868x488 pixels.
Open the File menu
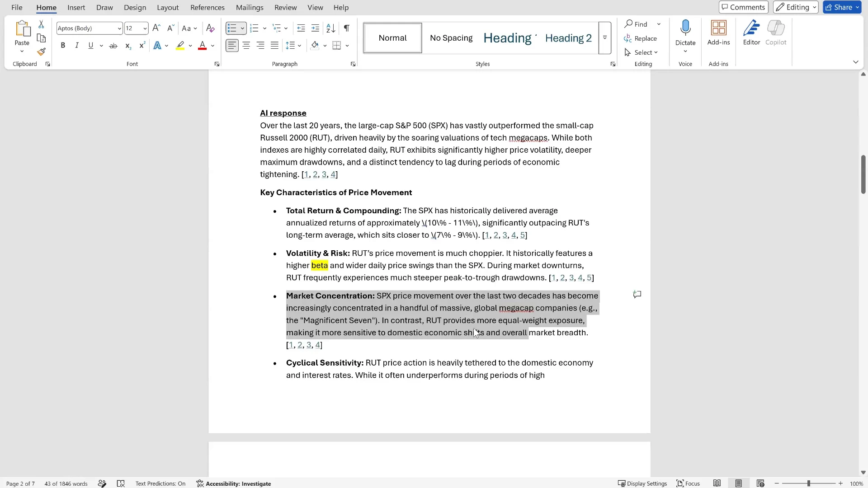(x=17, y=7)
